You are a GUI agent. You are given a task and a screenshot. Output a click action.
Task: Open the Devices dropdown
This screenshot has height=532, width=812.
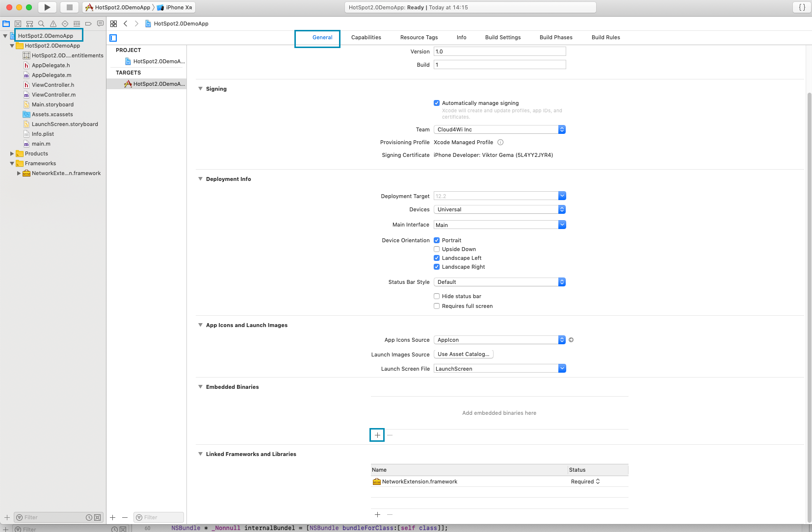(499, 209)
